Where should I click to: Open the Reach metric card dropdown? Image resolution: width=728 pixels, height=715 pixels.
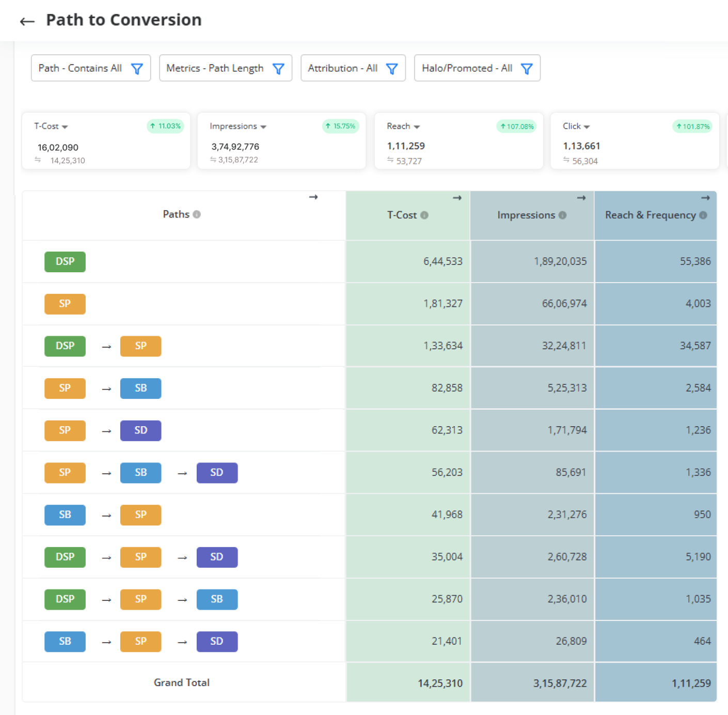click(417, 127)
